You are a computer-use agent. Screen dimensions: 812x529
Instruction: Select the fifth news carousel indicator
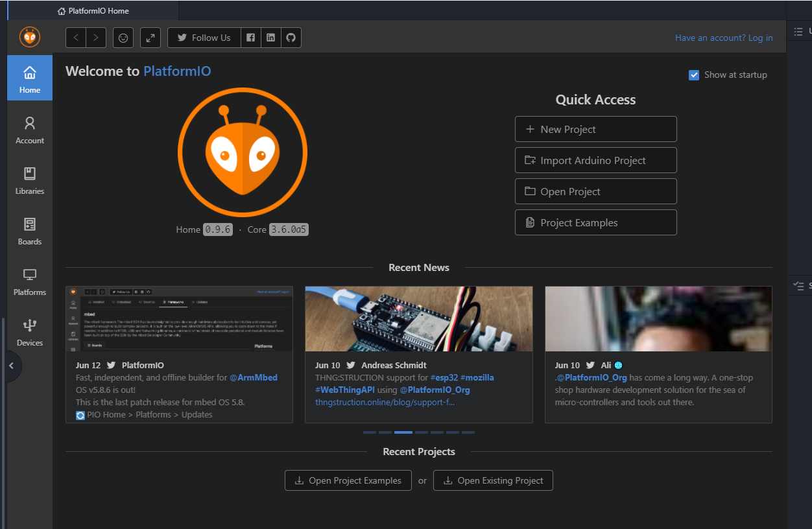(x=437, y=432)
